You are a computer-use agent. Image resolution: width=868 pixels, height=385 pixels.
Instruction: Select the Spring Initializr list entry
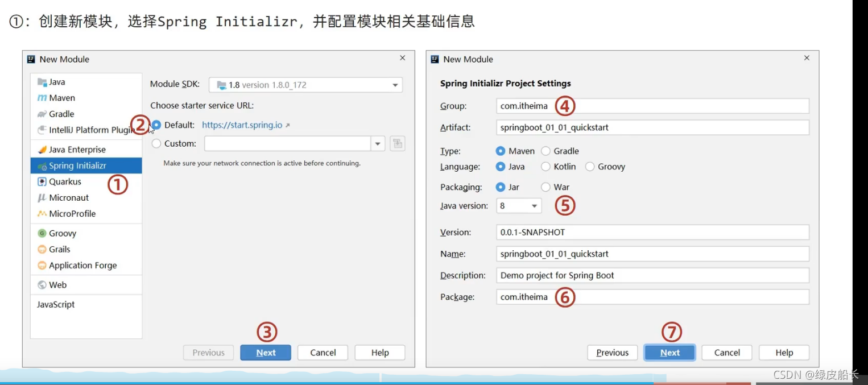pyautogui.click(x=86, y=166)
